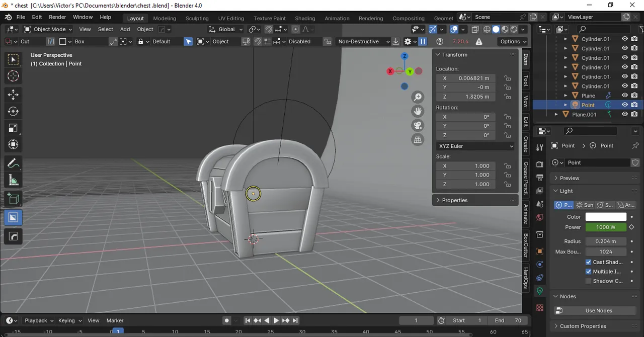Click the End frame 70 field
Screen dimensions: 644x337
click(x=508, y=320)
